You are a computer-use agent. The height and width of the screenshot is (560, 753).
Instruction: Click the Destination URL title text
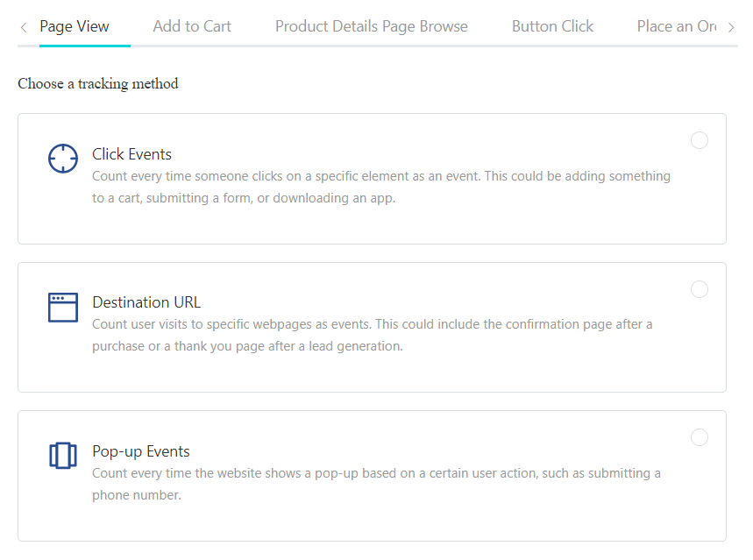(x=146, y=302)
